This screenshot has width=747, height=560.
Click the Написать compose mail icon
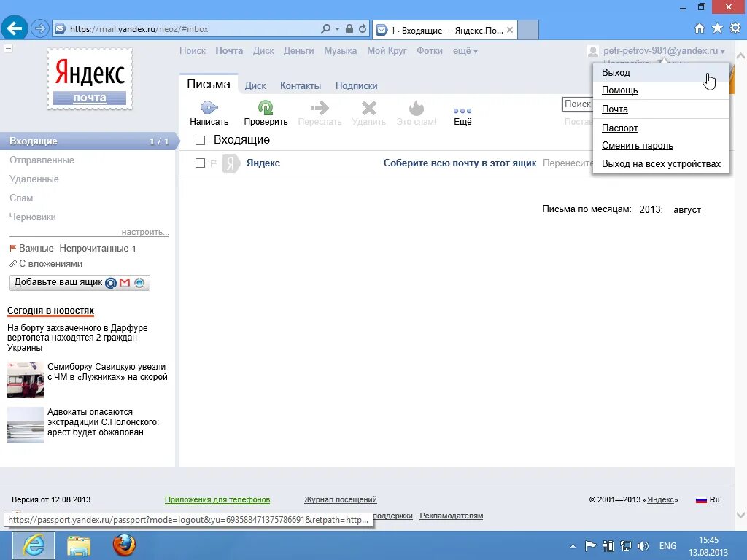209,108
